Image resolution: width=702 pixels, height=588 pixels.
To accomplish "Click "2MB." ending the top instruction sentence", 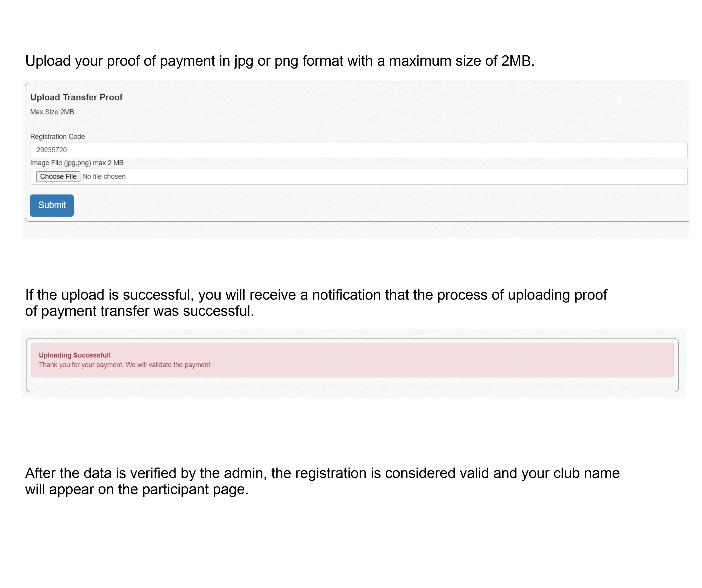I will coord(518,61).
